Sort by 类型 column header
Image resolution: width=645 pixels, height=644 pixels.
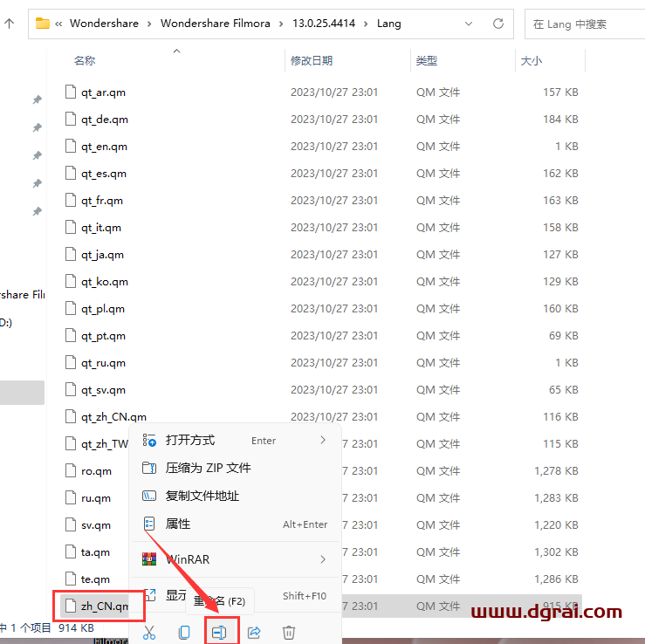coord(426,61)
